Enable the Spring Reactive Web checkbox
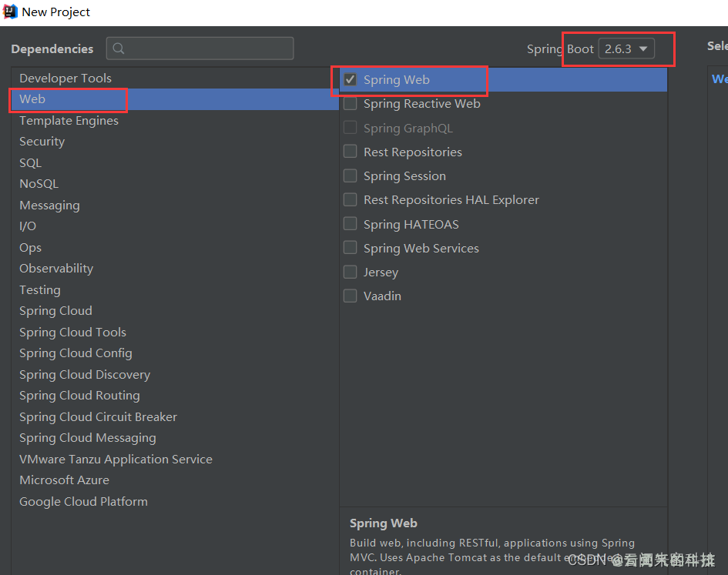This screenshot has width=728, height=575. [351, 104]
